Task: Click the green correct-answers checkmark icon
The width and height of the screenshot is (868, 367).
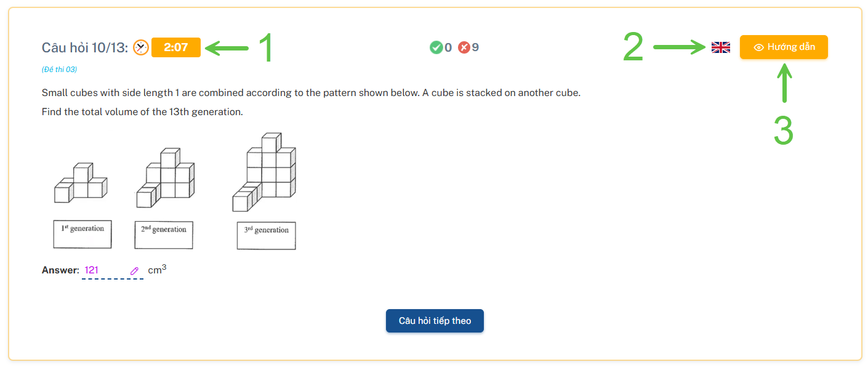Action: pyautogui.click(x=436, y=47)
